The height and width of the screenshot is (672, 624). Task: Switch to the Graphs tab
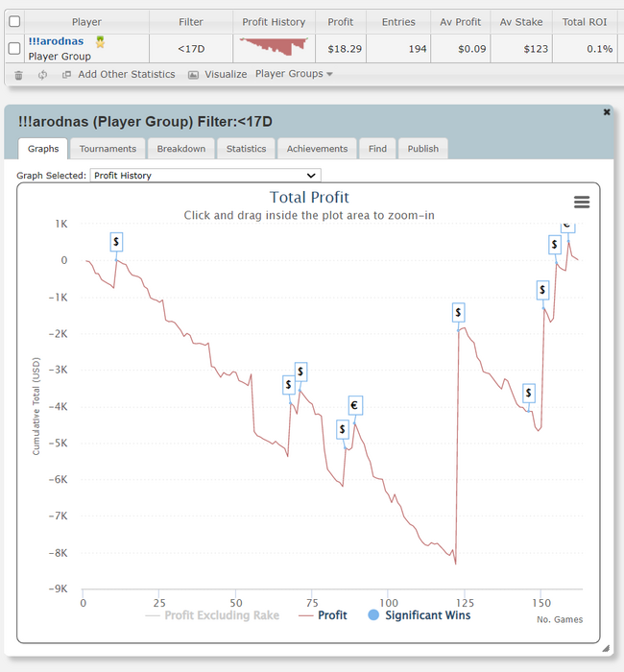pyautogui.click(x=43, y=149)
